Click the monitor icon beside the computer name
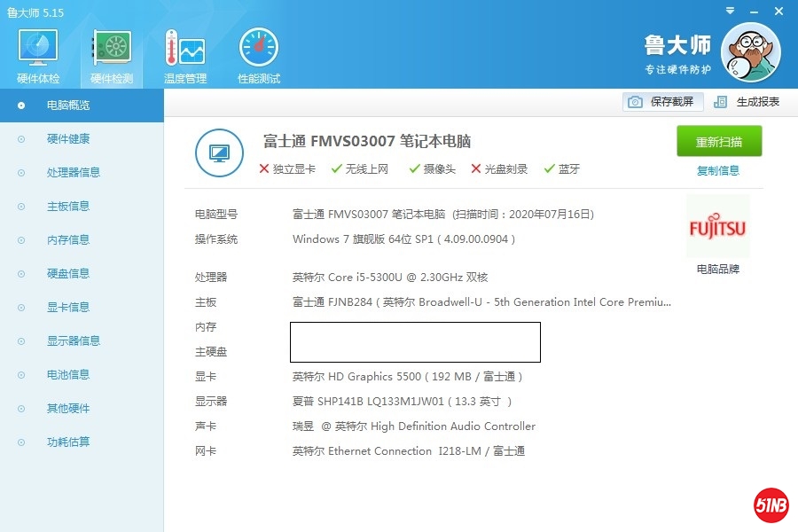The image size is (798, 532). click(219, 153)
